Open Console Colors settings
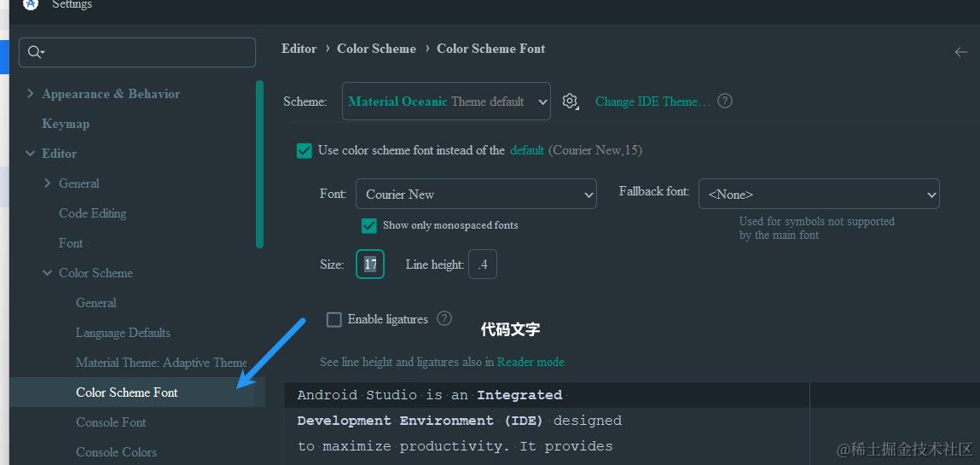The width and height of the screenshot is (980, 465). (x=116, y=452)
